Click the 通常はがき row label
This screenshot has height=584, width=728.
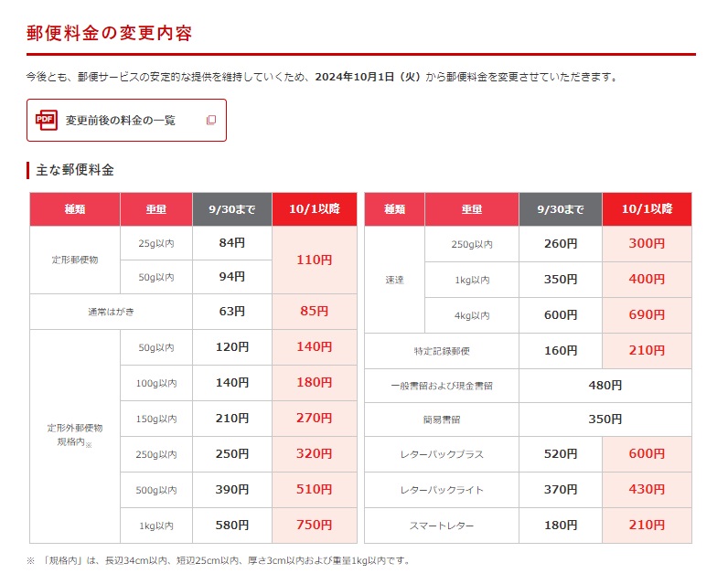point(111,312)
